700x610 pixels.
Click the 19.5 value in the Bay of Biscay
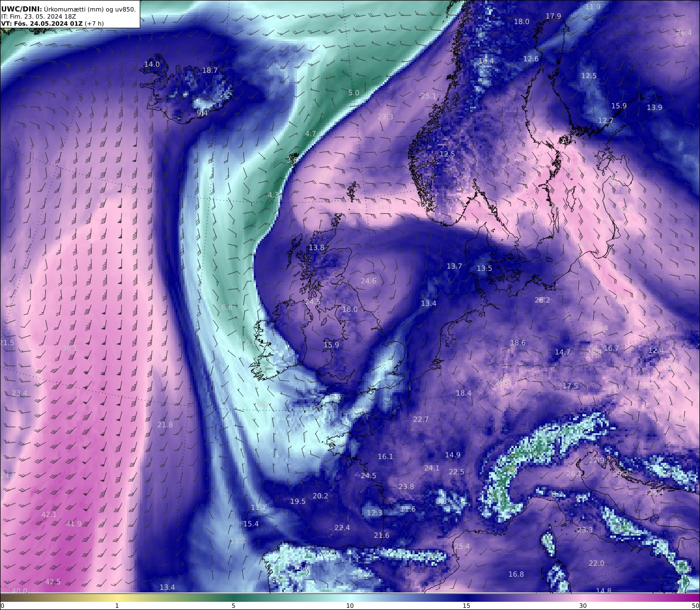[x=298, y=501]
